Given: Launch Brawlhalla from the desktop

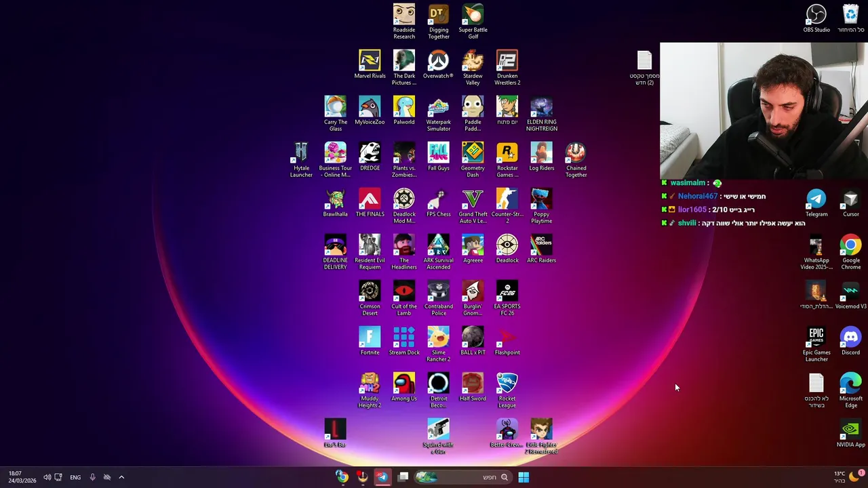Looking at the screenshot, I should pyautogui.click(x=335, y=203).
